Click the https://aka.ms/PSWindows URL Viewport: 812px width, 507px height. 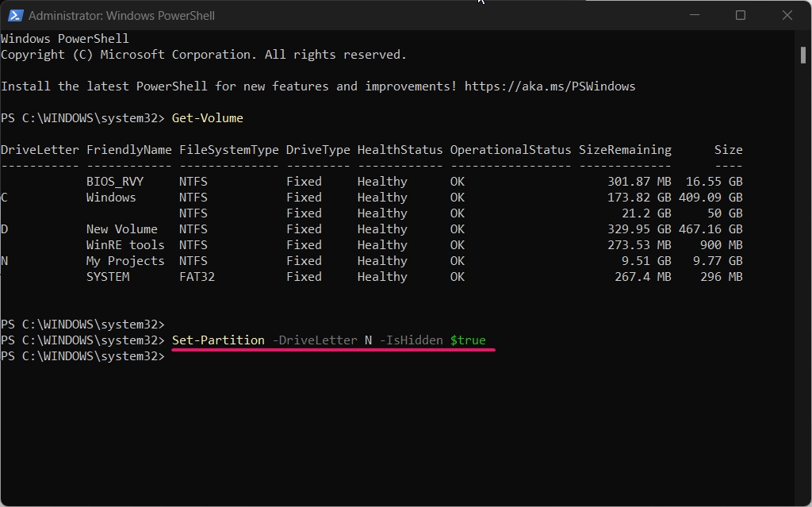click(x=550, y=86)
